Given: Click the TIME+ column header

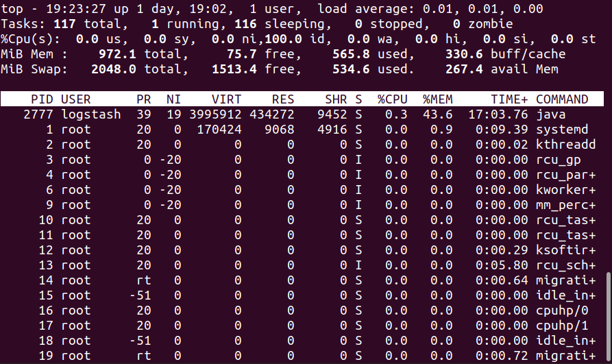Looking at the screenshot, I should (509, 99).
